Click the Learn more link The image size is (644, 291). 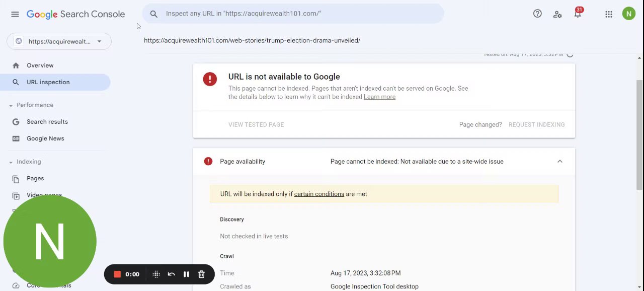pyautogui.click(x=379, y=97)
